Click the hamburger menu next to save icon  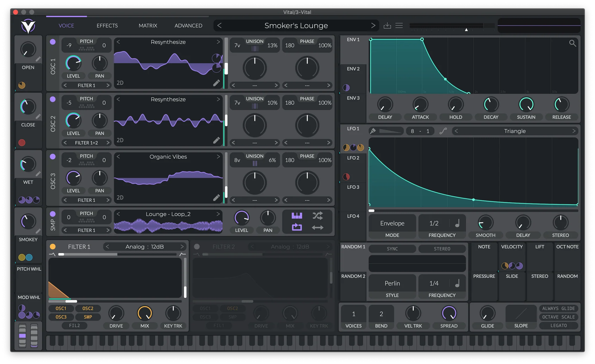(x=399, y=25)
